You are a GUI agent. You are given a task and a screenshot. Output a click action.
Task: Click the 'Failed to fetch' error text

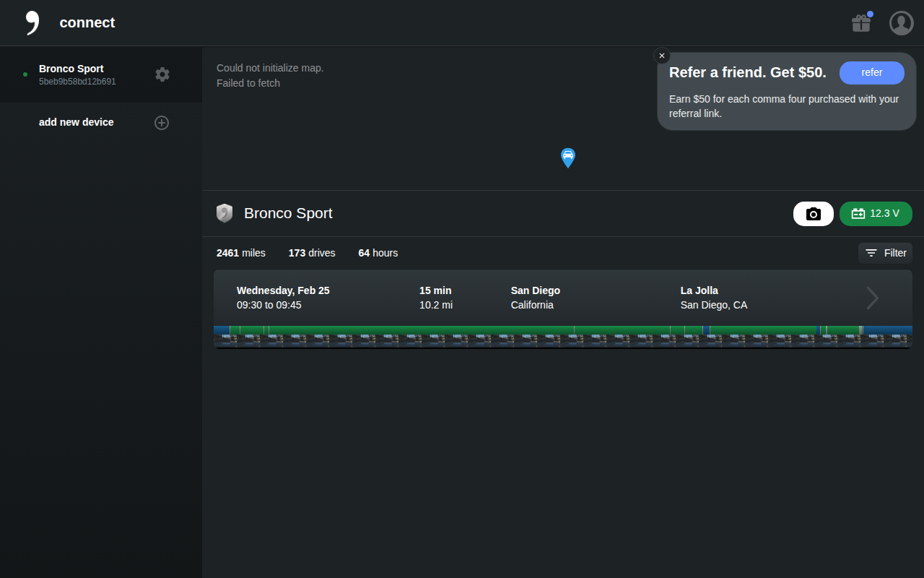tap(248, 83)
